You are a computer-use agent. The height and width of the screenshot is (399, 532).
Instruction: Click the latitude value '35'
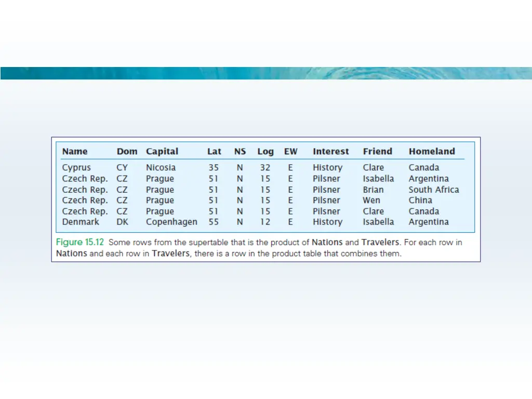[214, 168]
